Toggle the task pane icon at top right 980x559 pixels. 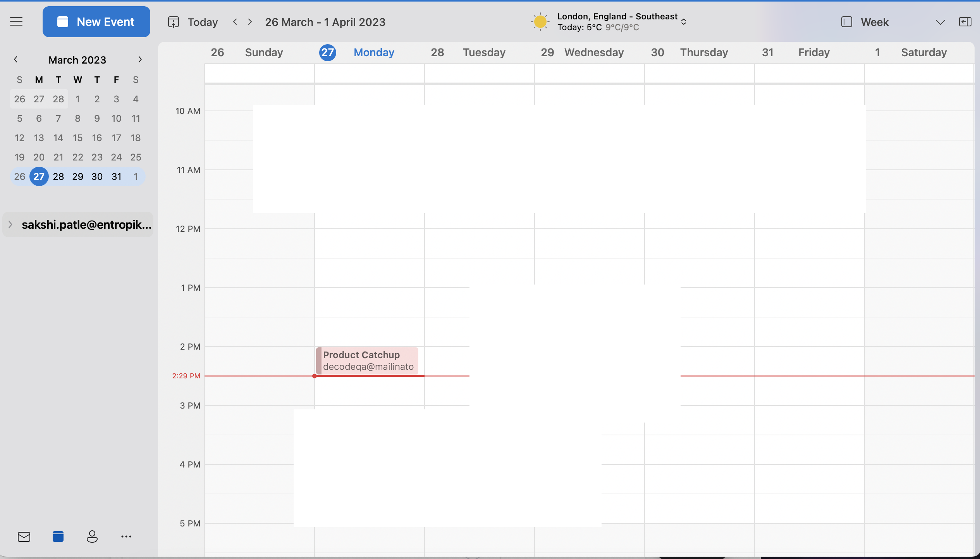pyautogui.click(x=965, y=22)
